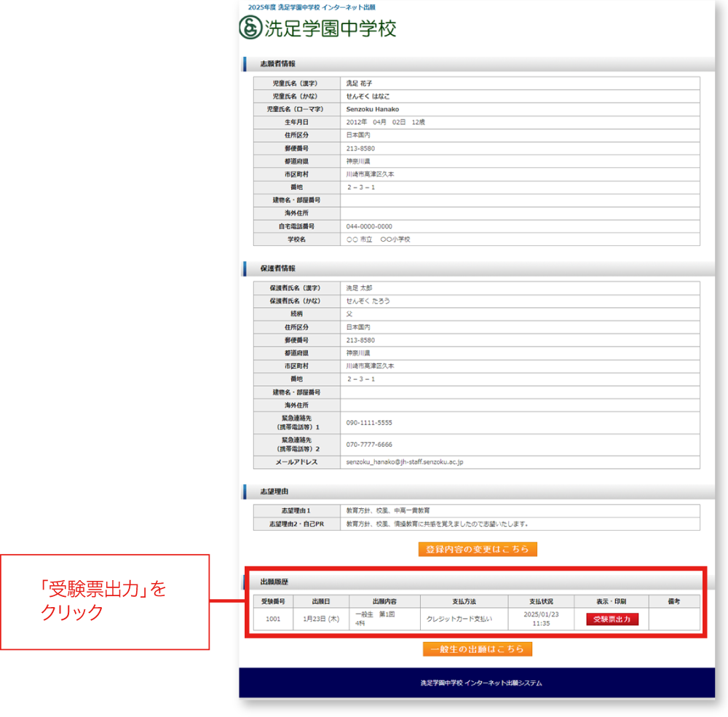The width and height of the screenshot is (728, 717).
Task: Click the 続柄 row label
Action: pos(297,314)
